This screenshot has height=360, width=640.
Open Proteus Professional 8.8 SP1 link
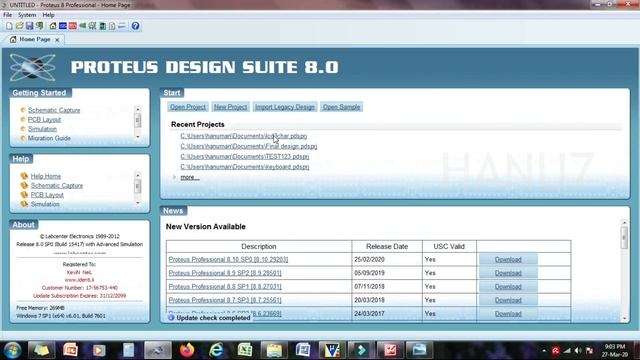[225, 287]
